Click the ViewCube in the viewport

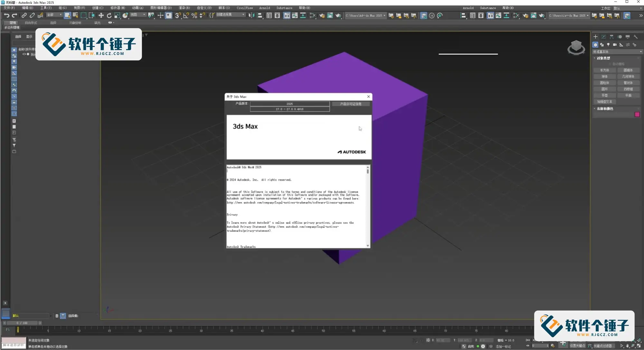point(576,47)
